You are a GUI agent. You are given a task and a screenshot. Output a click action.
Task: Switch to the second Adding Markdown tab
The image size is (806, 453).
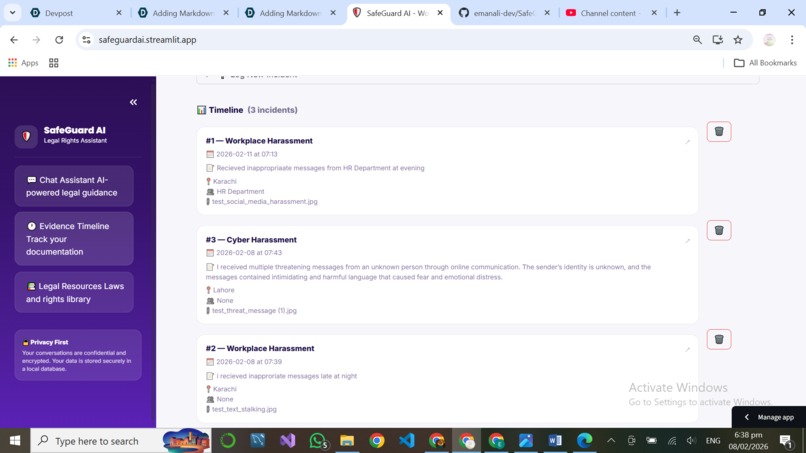click(289, 13)
